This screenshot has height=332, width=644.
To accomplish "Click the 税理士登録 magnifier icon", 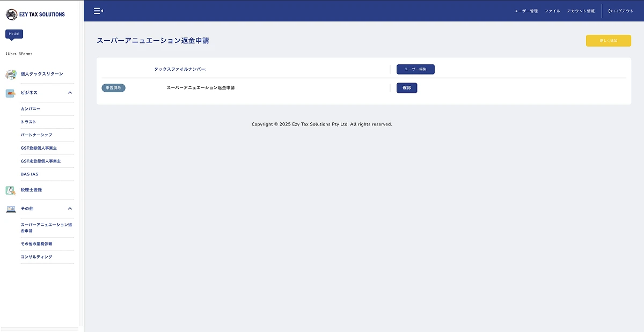I will point(11,190).
